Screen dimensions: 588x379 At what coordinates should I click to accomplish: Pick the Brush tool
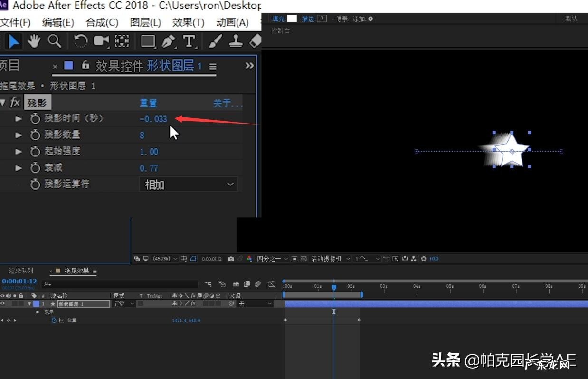point(215,41)
